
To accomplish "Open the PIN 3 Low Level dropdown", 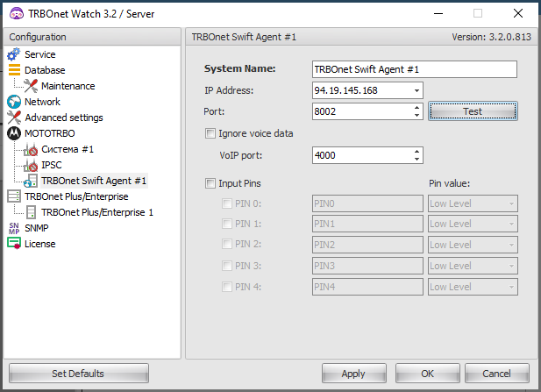I will [511, 266].
